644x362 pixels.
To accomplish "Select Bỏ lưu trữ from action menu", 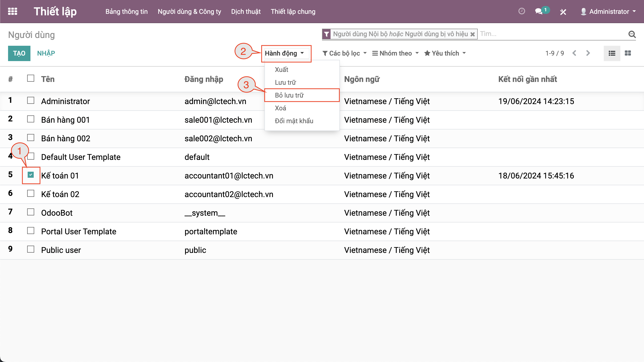I will pyautogui.click(x=289, y=95).
